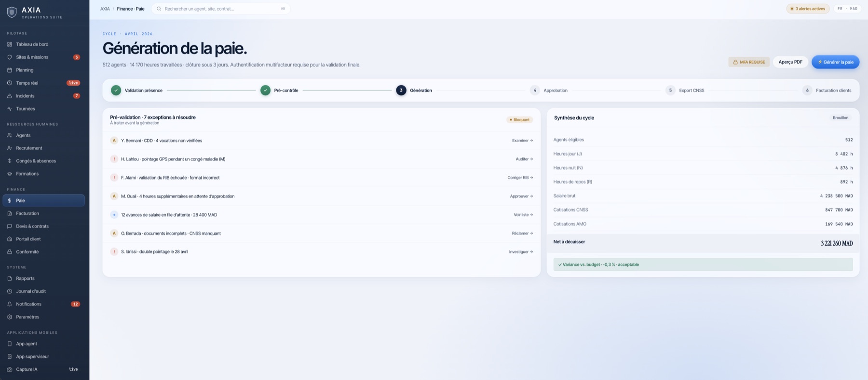Go to Recrutement in sidebar
The width and height of the screenshot is (868, 380).
(44, 148)
